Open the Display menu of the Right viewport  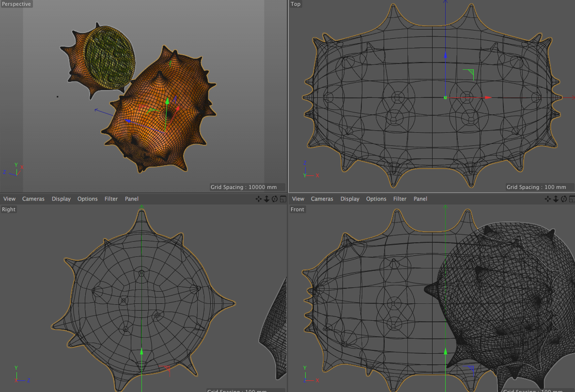[61, 199]
